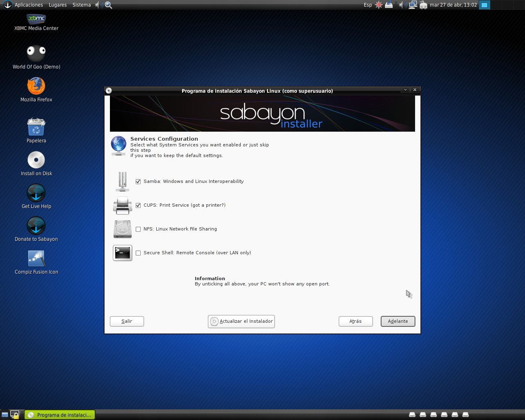Click the printer tray icon
Viewport: 525px width, 420px height.
click(423, 5)
